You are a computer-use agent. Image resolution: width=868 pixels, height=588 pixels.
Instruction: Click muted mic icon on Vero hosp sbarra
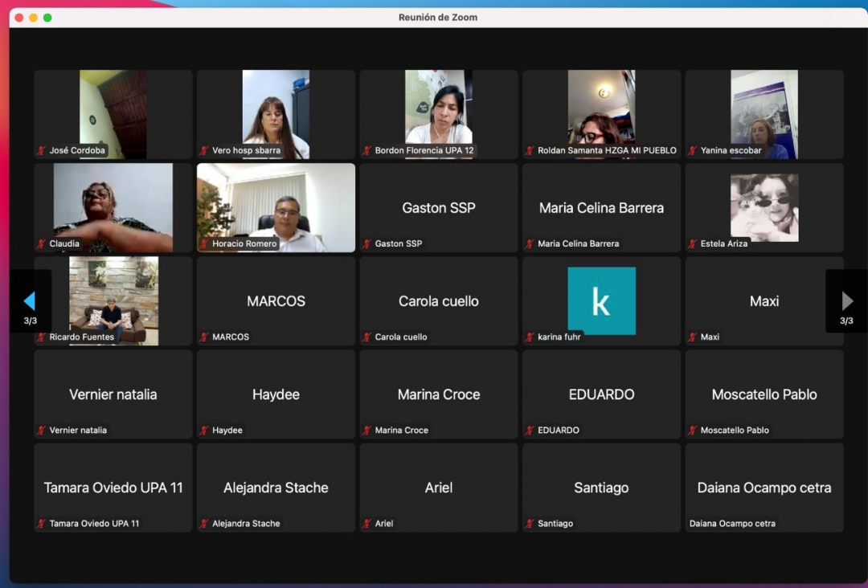[204, 150]
